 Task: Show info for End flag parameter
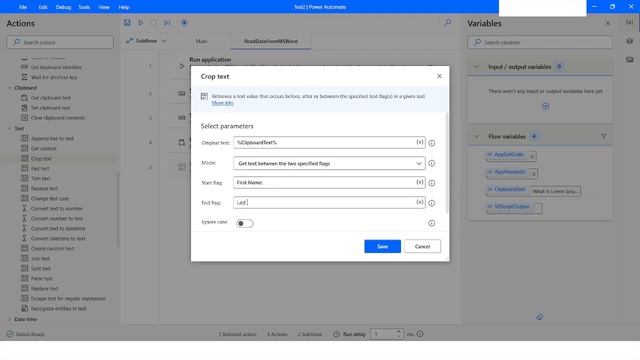coord(431,203)
